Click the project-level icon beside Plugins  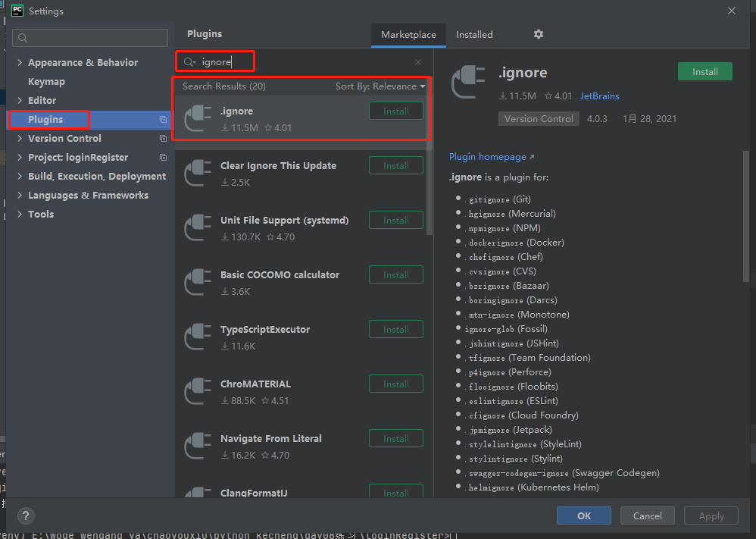(163, 120)
